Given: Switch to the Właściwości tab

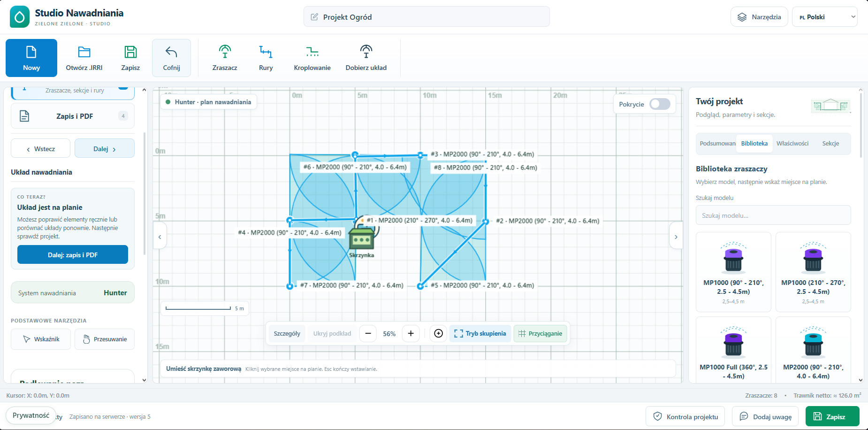Looking at the screenshot, I should coord(792,144).
